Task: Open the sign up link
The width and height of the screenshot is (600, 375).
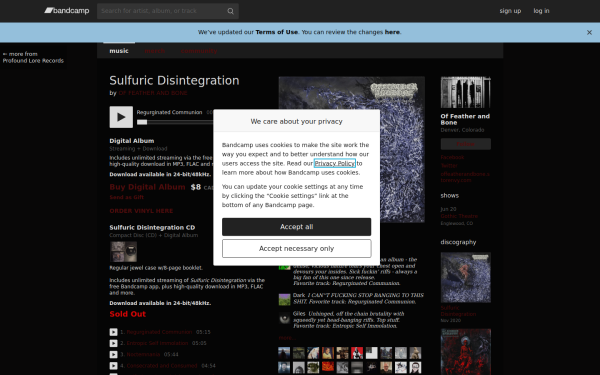Action: coord(510,11)
